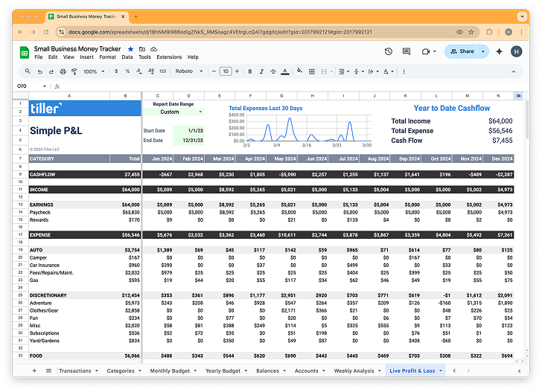
Task: Click the print icon
Action: [x=63, y=71]
